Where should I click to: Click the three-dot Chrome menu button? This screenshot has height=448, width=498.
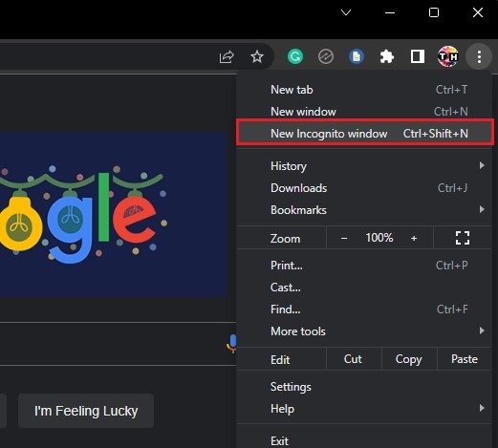[479, 57]
